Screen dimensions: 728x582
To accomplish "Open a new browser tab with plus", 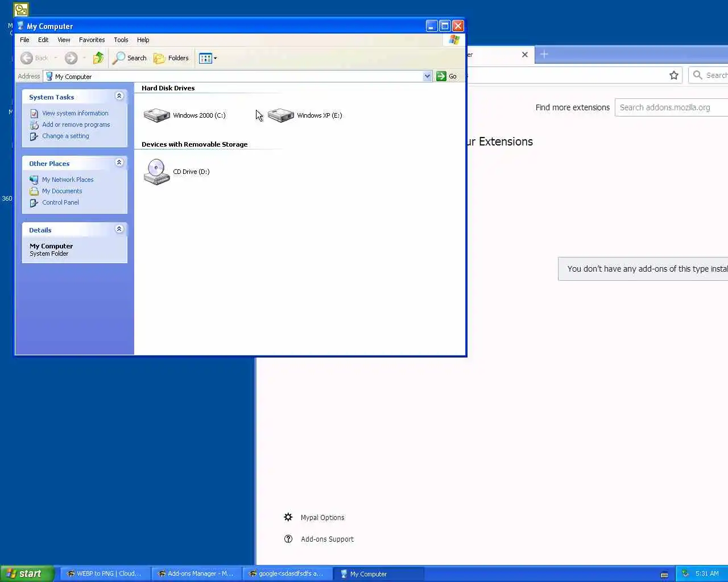I will click(544, 54).
